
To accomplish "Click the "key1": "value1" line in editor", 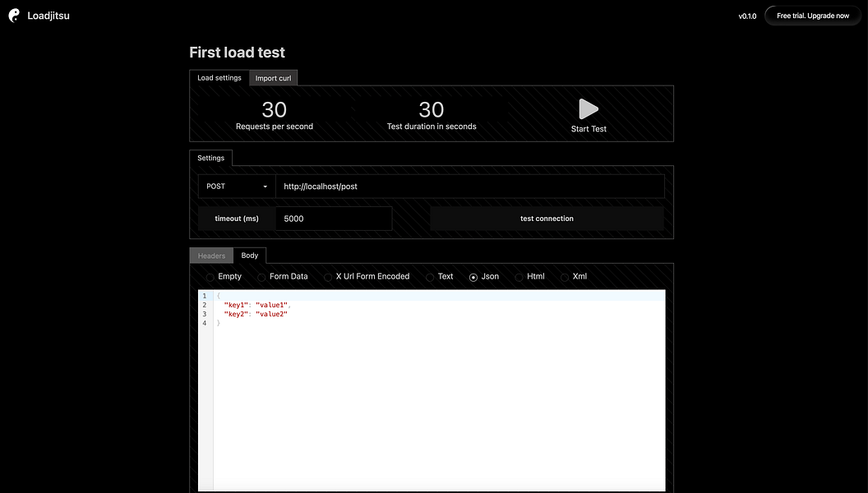I will click(256, 305).
